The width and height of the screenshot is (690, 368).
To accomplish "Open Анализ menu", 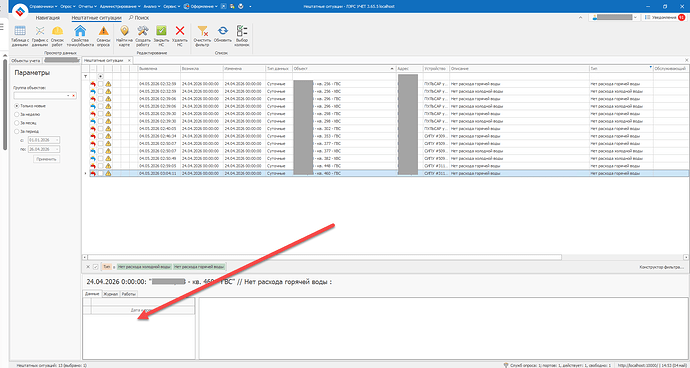I will 151,7.
